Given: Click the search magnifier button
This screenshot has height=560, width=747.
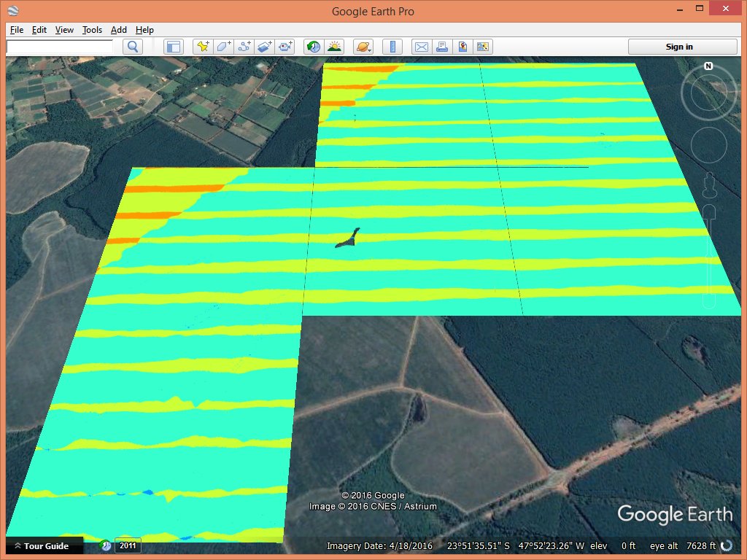Looking at the screenshot, I should [133, 47].
